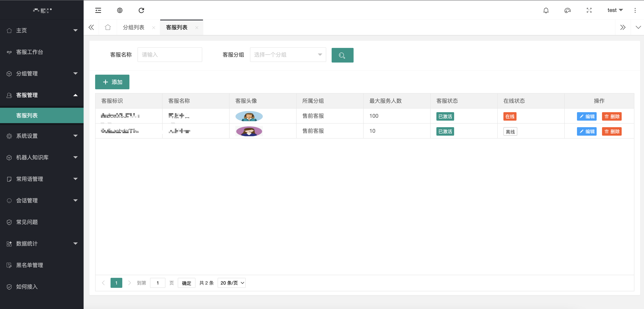644x309 pixels.
Task: Open the headset avatar thumbnail
Action: tap(249, 116)
